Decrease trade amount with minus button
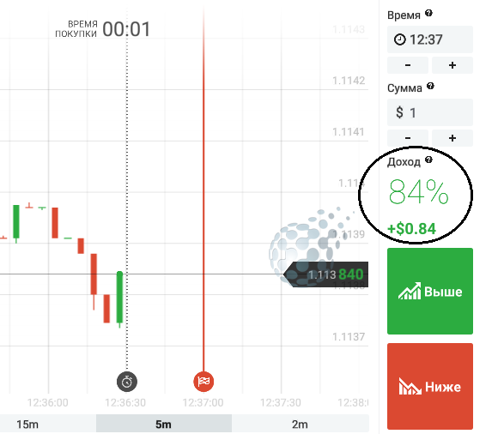The image size is (504, 434). 408,138
